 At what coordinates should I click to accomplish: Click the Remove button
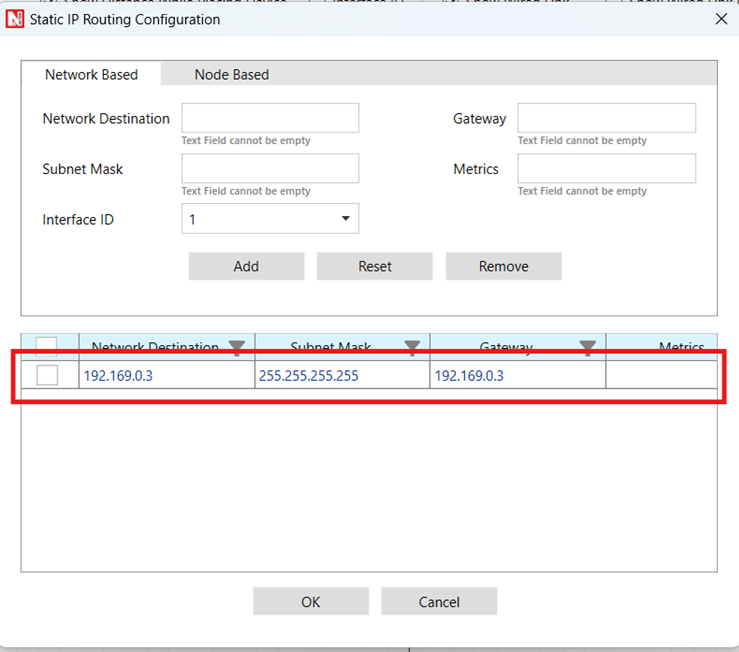coord(503,266)
